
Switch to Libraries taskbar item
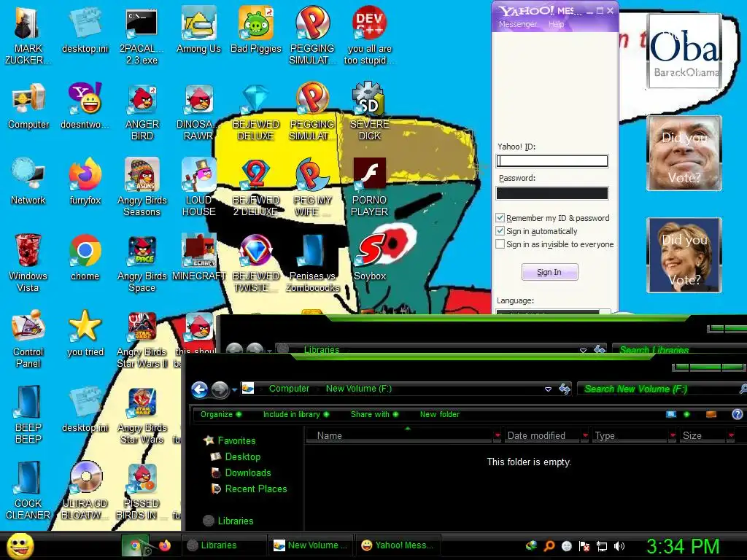tap(224, 545)
